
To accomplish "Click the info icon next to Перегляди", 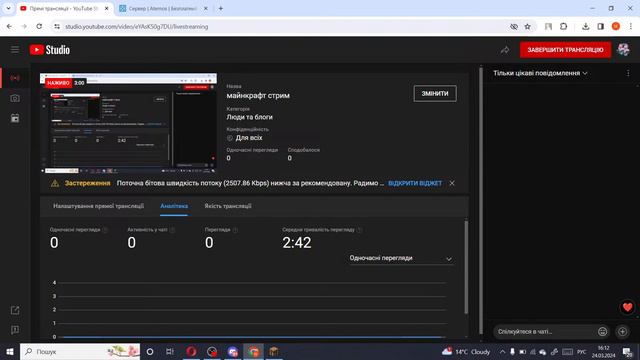I will coord(235,230).
